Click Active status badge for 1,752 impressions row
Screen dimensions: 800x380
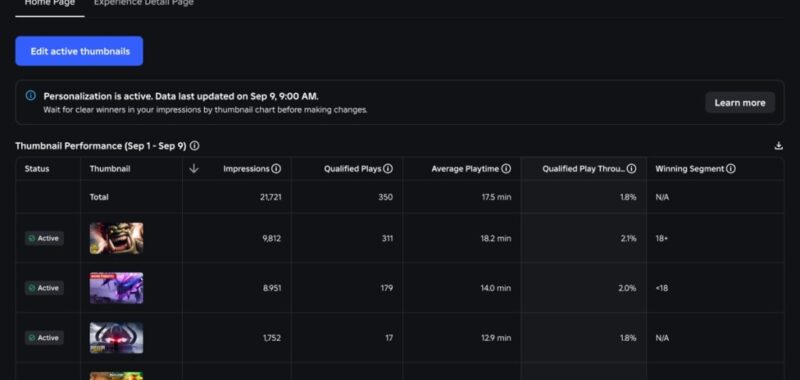pyautogui.click(x=44, y=338)
